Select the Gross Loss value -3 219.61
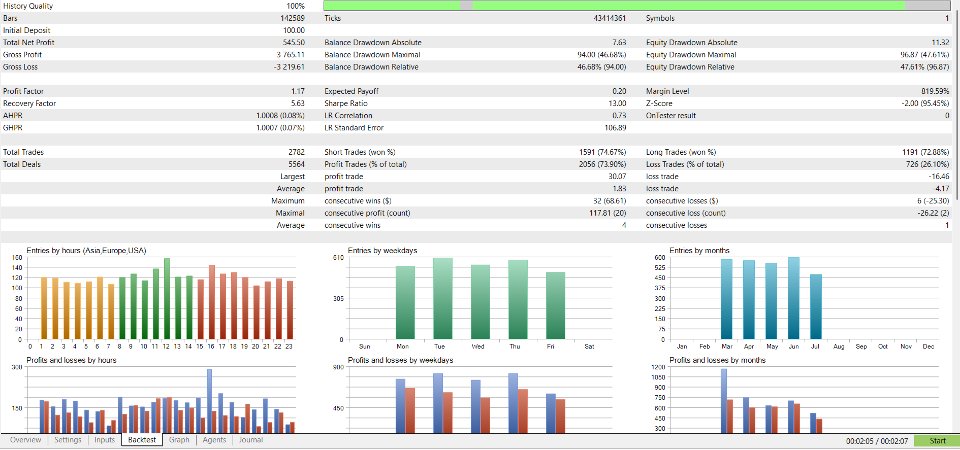This screenshot has height=450, width=960. tap(290, 67)
